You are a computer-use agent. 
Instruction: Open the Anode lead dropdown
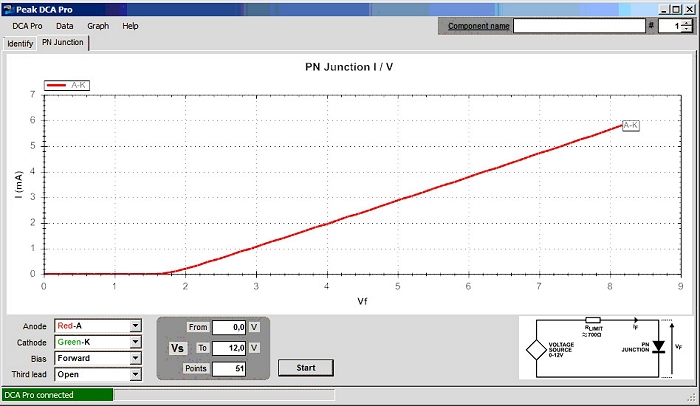tap(135, 326)
